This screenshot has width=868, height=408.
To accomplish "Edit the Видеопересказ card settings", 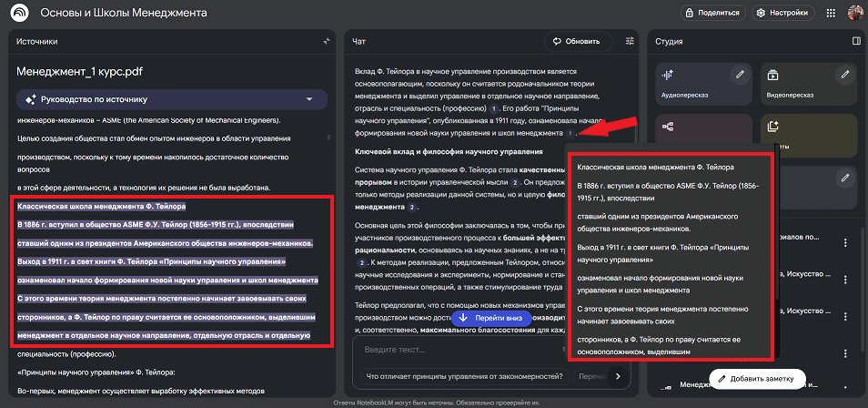I will pyautogui.click(x=844, y=74).
